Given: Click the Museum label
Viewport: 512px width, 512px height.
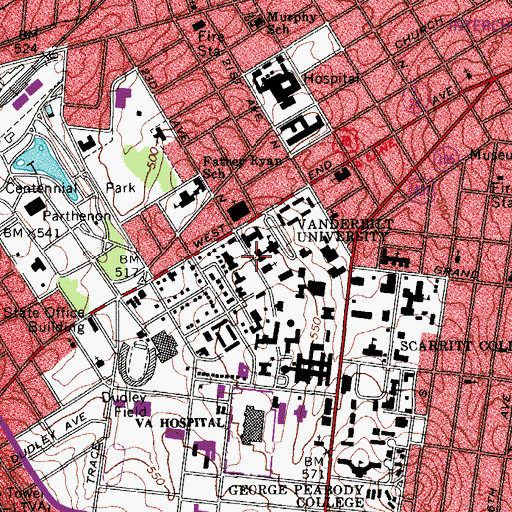Looking at the screenshot, I should coord(491,155).
